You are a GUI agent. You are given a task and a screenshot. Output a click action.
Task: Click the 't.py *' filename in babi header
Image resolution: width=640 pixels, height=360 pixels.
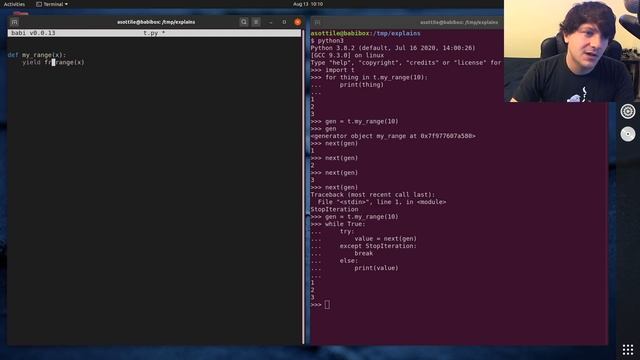click(154, 33)
